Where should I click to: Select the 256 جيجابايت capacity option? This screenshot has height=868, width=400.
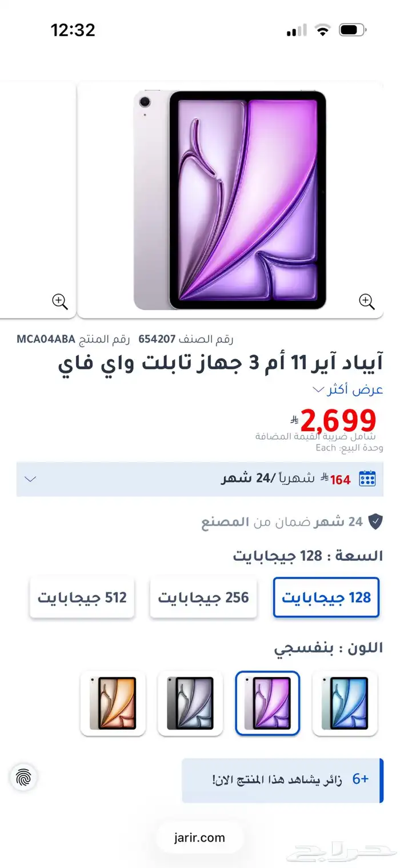[203, 598]
